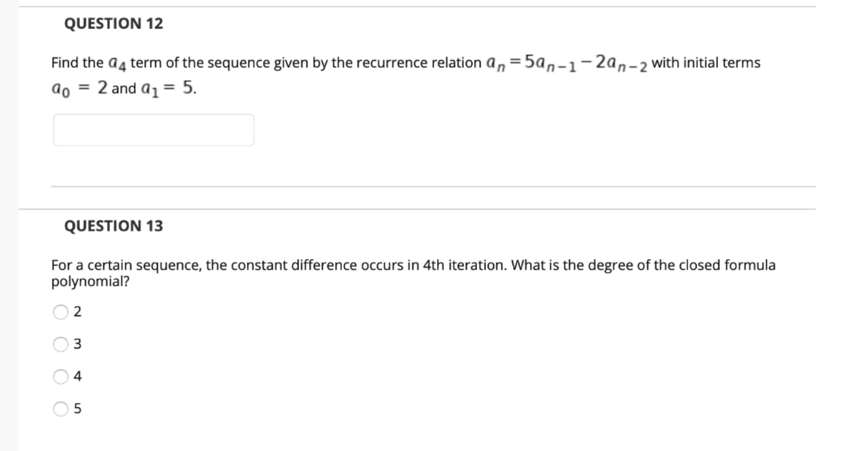Click the Question 13 prompt text
Viewport: 868px width, 451px height.
click(411, 271)
